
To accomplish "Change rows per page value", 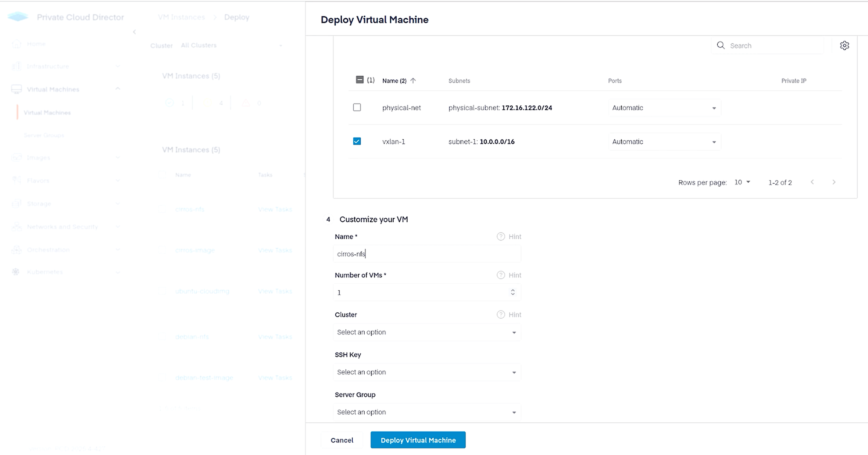I will click(742, 182).
